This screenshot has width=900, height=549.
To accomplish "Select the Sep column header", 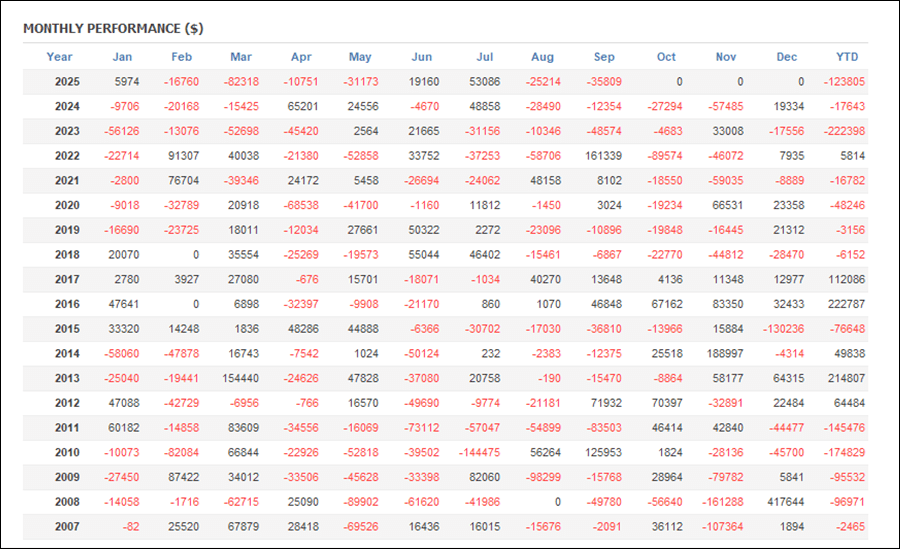I will (604, 57).
